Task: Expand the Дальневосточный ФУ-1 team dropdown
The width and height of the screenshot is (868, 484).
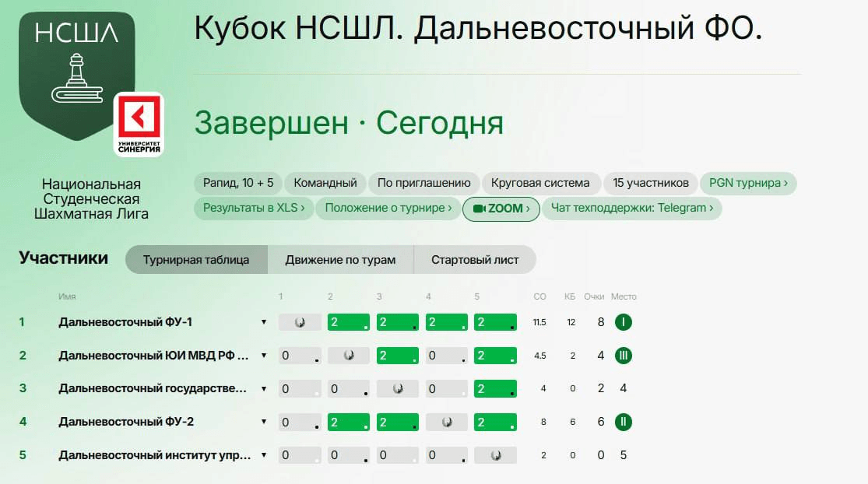Action: 264,322
